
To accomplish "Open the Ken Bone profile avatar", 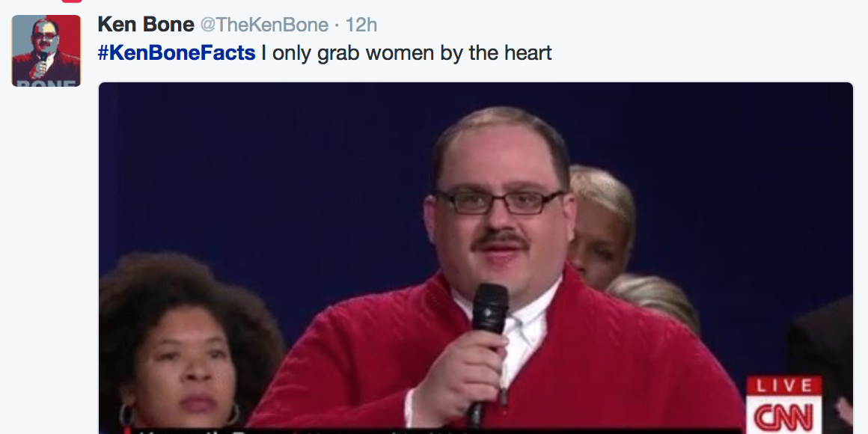I will point(46,50).
